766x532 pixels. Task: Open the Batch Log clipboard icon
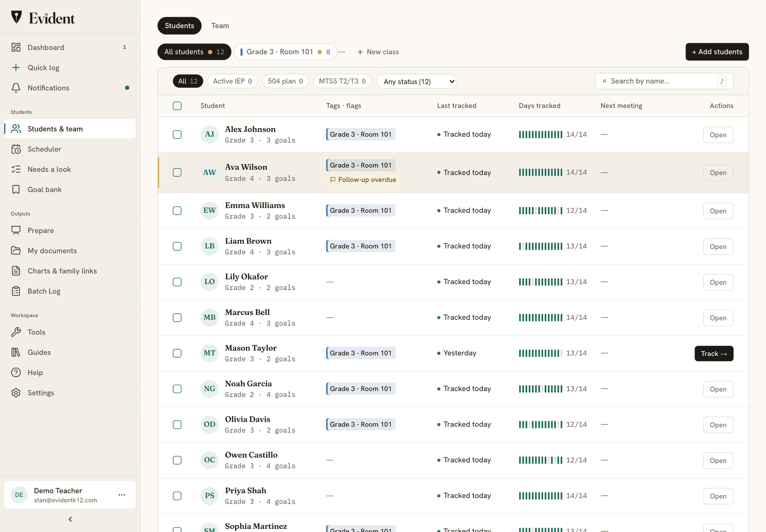(x=16, y=291)
